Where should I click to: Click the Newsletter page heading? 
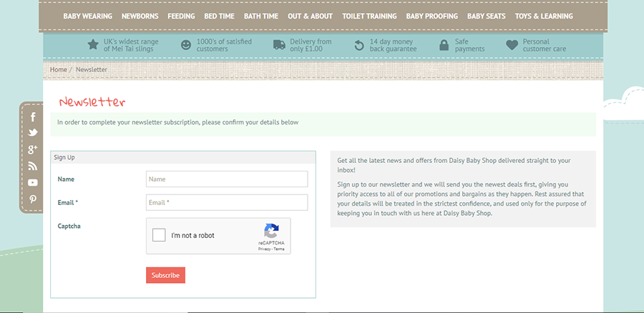coord(92,101)
